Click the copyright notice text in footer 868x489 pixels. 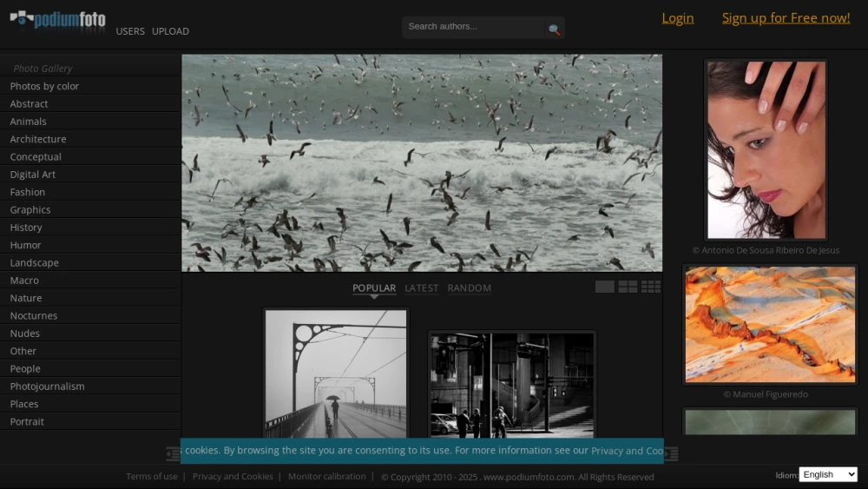517,477
